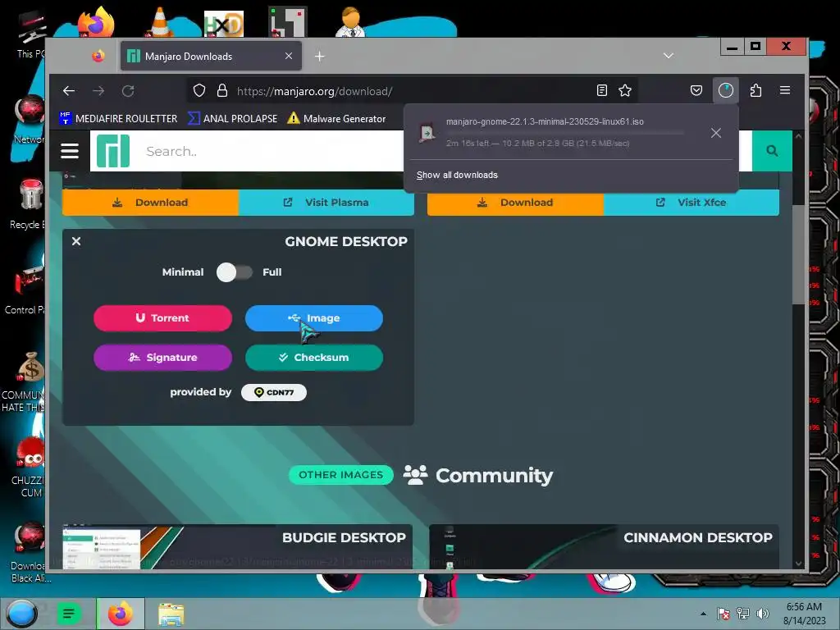Click the BUDGIE DESKTOP heading
This screenshot has height=630, width=840.
[x=344, y=538]
